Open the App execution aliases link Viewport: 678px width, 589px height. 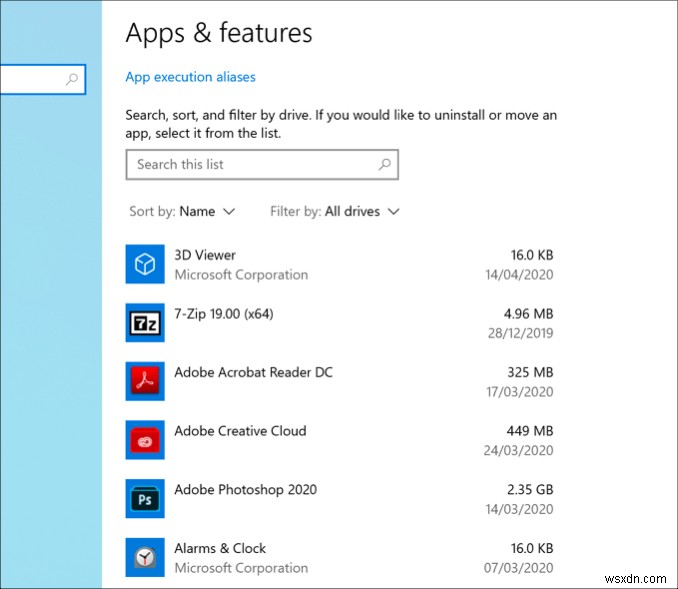click(190, 77)
